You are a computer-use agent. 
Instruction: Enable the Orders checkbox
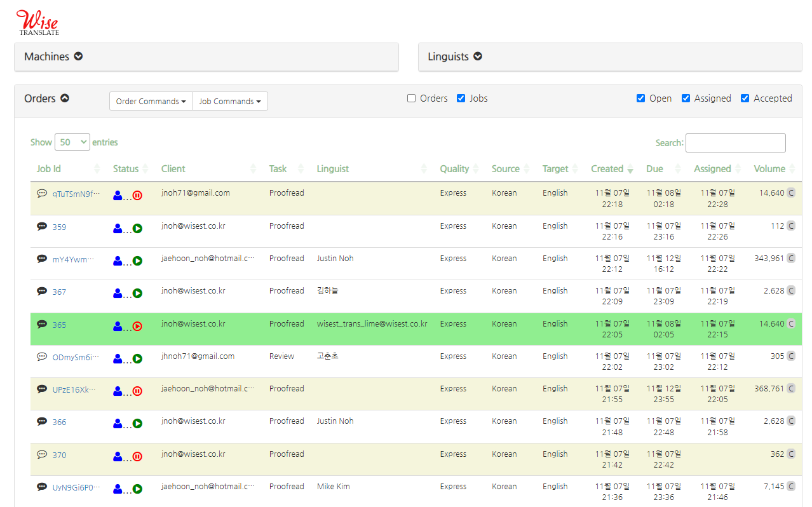coord(412,98)
